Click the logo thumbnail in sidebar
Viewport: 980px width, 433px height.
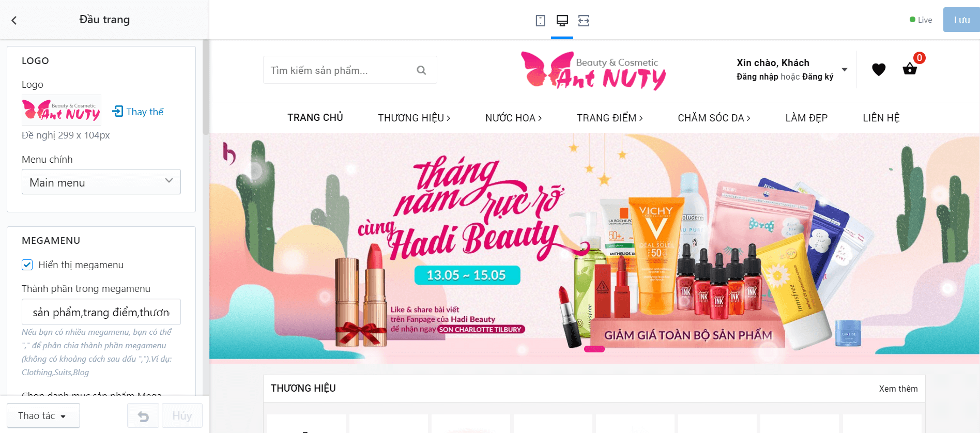point(62,110)
